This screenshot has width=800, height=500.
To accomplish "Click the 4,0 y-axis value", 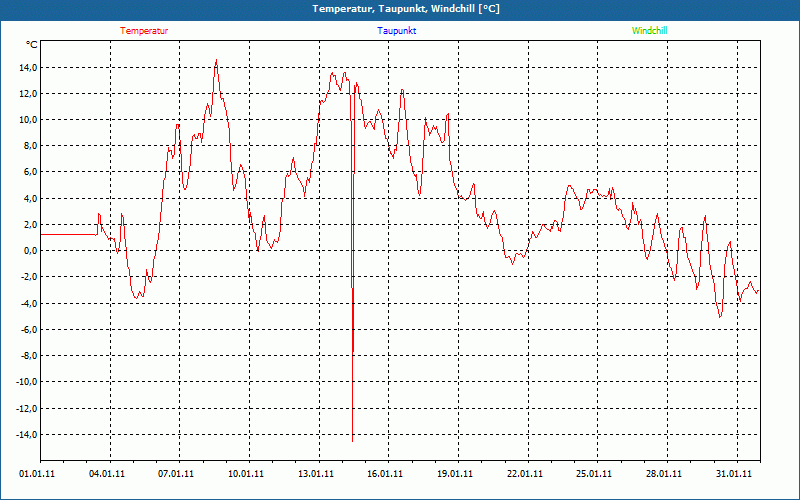I will click(31, 198).
